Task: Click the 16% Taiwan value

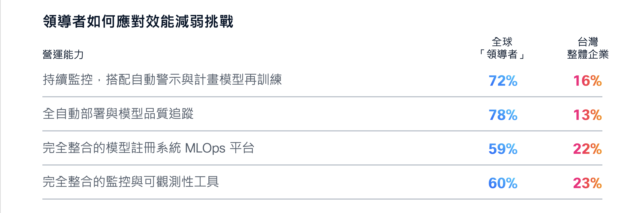Action: (x=587, y=81)
